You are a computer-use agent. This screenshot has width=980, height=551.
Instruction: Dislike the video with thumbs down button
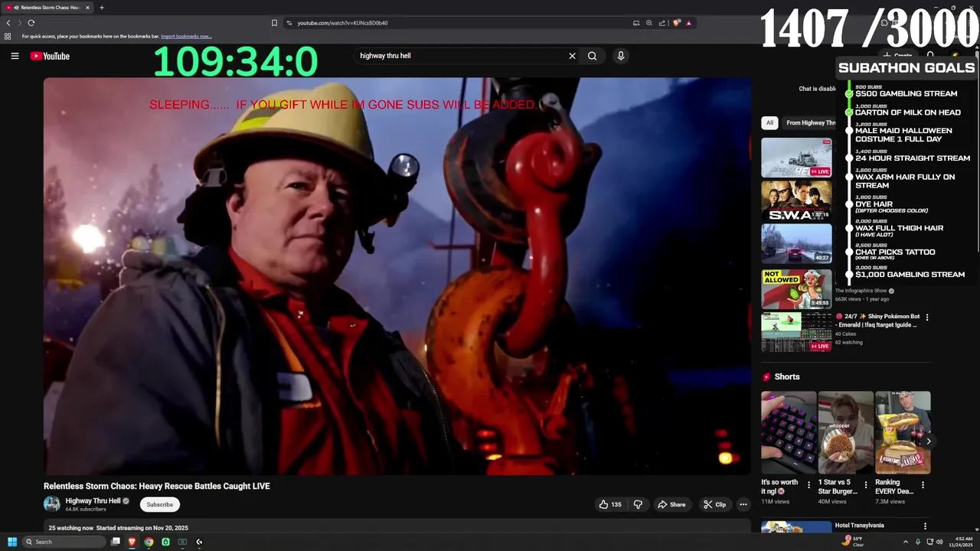(x=638, y=504)
